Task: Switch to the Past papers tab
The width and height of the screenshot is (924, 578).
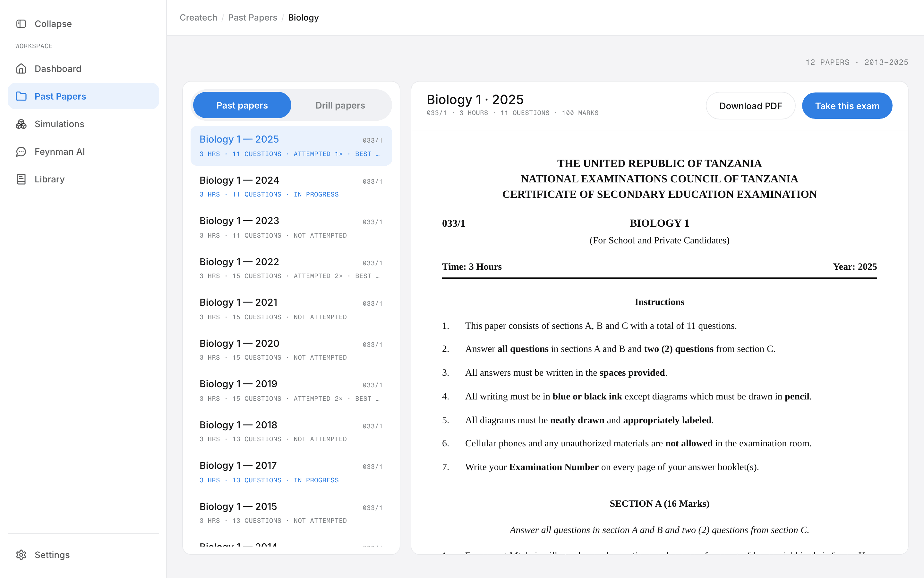Action: coord(242,105)
